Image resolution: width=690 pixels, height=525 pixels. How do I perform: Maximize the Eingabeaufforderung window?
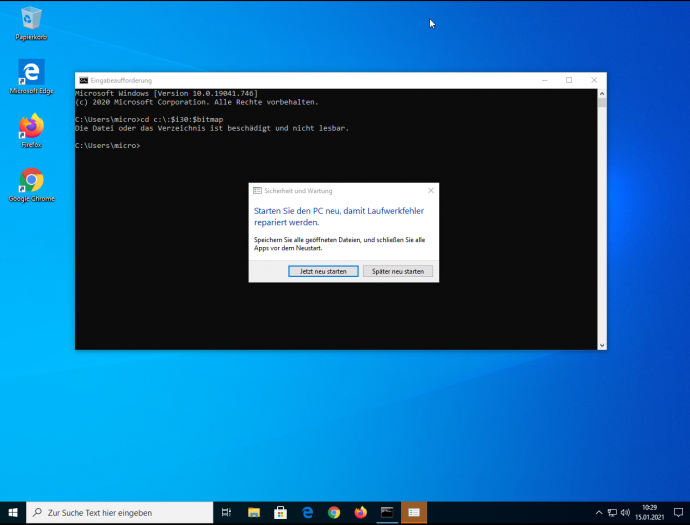[569, 80]
